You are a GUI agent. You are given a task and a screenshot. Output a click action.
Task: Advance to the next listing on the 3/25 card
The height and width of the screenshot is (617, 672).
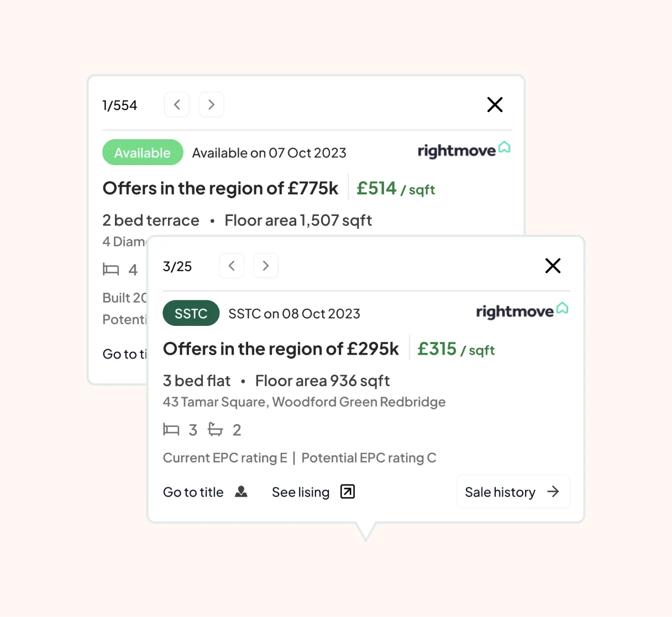coord(266,266)
